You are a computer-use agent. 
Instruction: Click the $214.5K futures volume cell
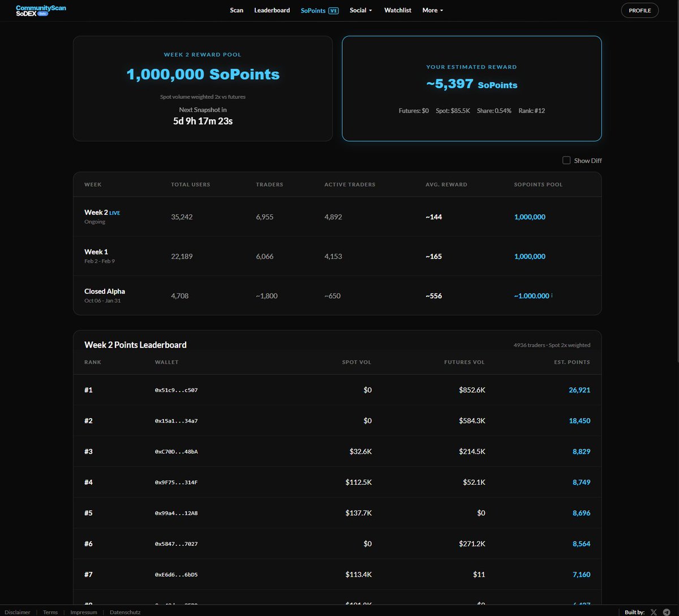pos(472,451)
